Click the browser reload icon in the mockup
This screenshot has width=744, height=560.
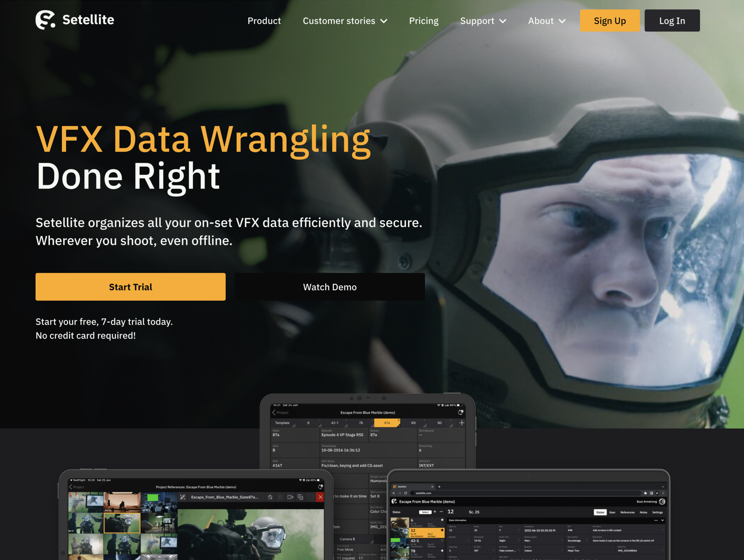click(405, 493)
